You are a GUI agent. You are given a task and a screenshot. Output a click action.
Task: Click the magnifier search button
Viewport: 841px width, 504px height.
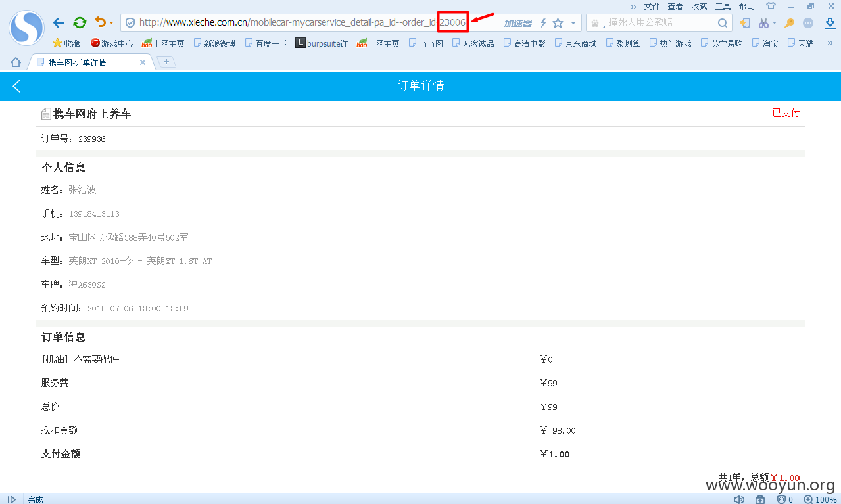pos(723,23)
